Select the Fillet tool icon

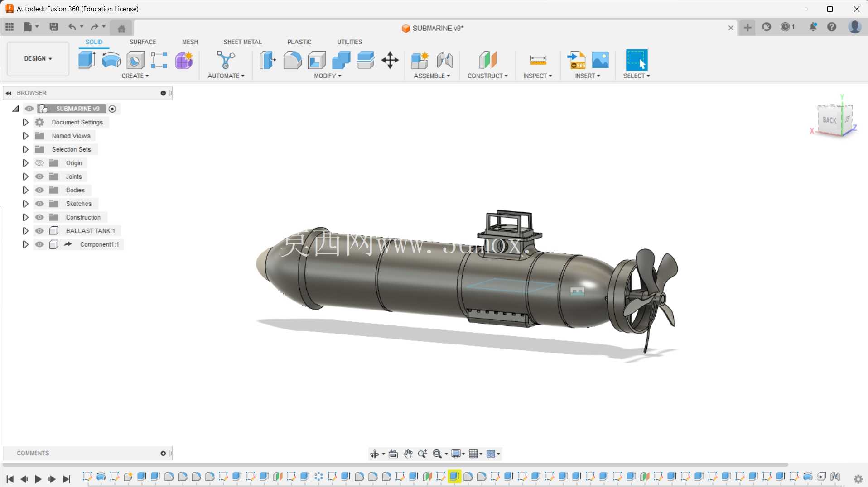(292, 60)
